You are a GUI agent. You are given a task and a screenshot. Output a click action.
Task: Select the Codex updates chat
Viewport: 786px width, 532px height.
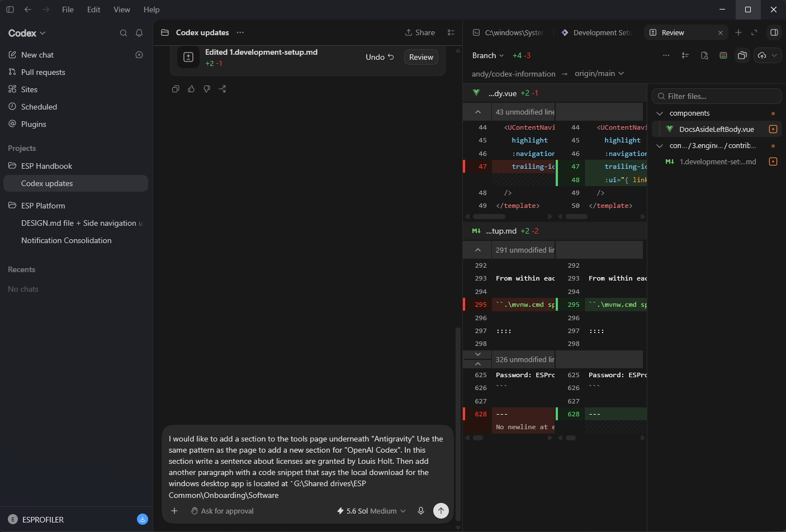(75, 183)
